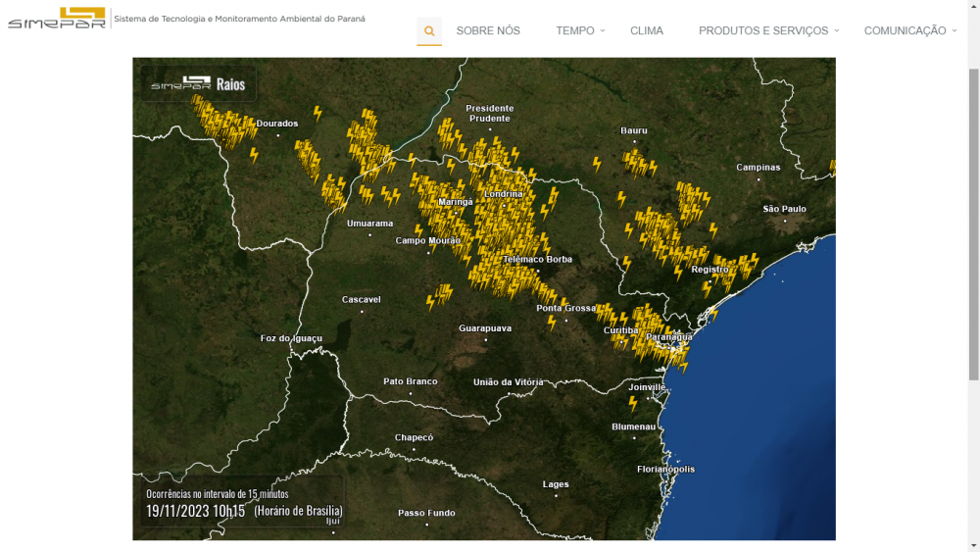Click the orange search magnifier icon
This screenshot has width=980, height=552.
(x=429, y=30)
